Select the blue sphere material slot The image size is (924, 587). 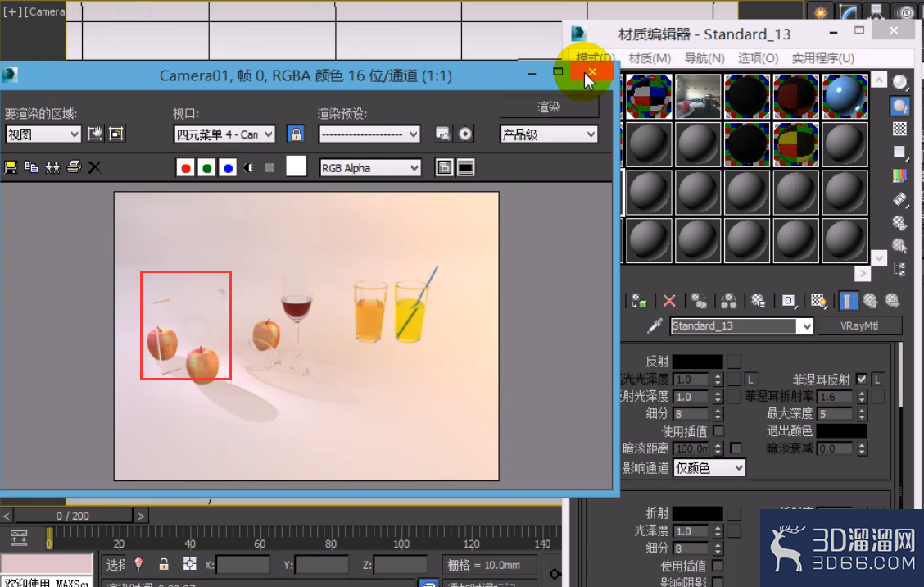[x=845, y=96]
